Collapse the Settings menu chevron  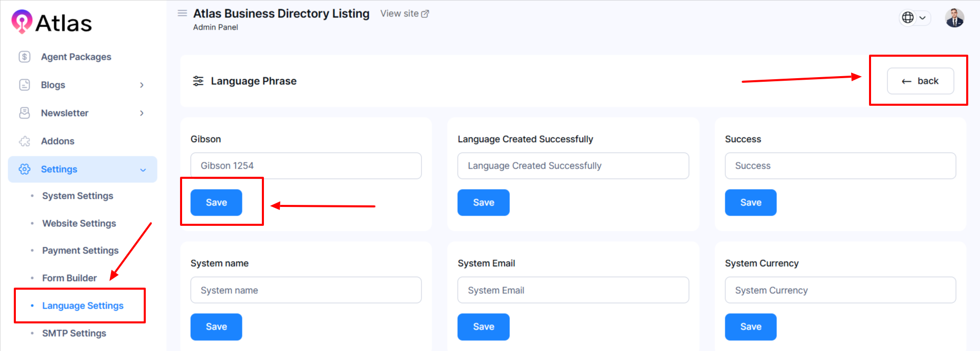[143, 170]
